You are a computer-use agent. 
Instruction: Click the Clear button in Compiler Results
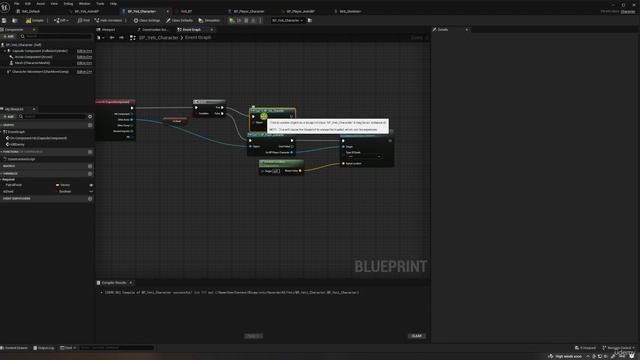[x=417, y=336]
